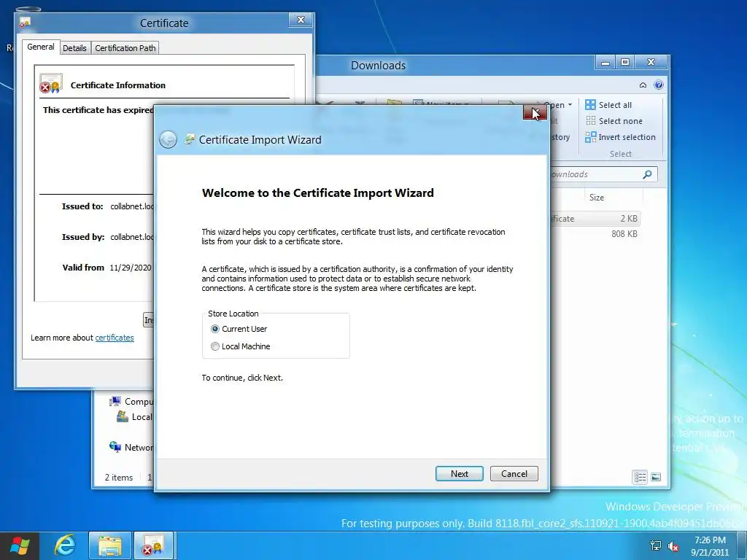Click the Certificate window title bar icon

pyautogui.click(x=25, y=23)
